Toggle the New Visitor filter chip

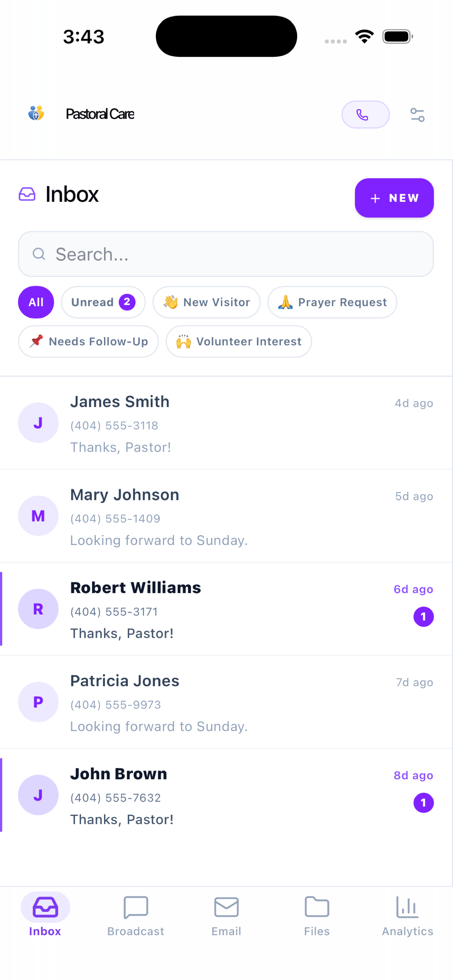coord(206,302)
